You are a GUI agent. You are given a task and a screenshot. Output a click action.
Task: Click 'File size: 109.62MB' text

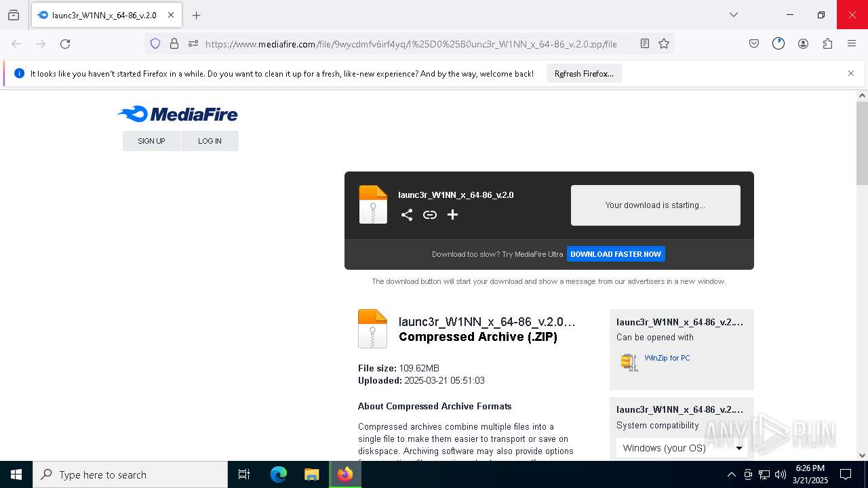pos(399,368)
